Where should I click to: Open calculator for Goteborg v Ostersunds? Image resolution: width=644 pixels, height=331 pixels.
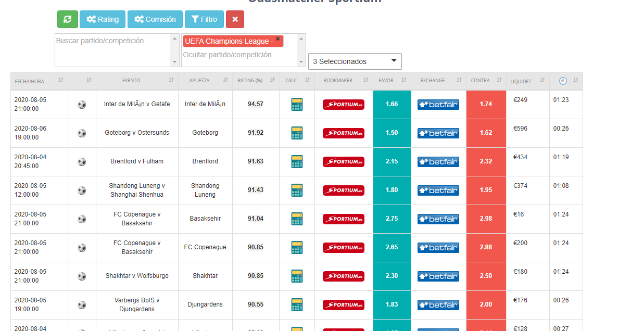[297, 133]
